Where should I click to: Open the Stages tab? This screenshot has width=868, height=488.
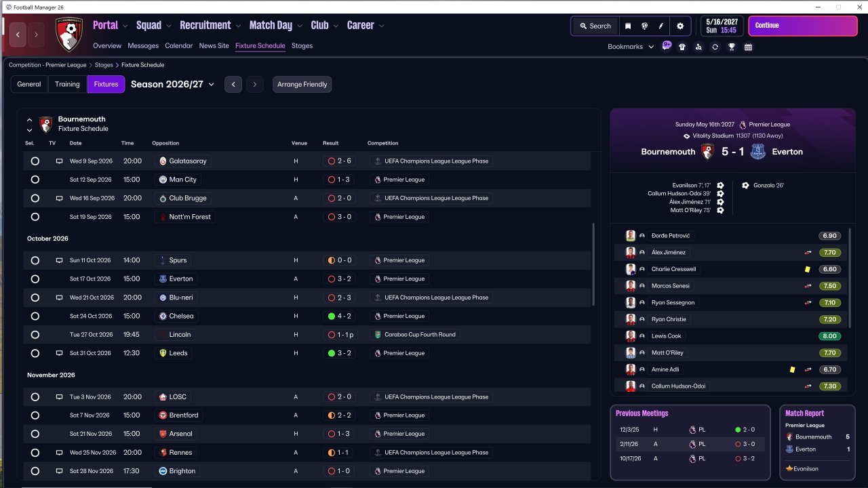302,46
